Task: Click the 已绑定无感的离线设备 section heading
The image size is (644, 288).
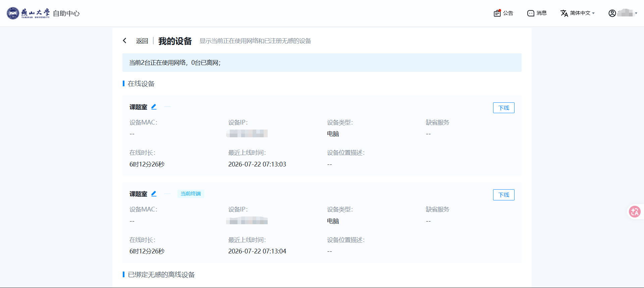Action: point(161,275)
